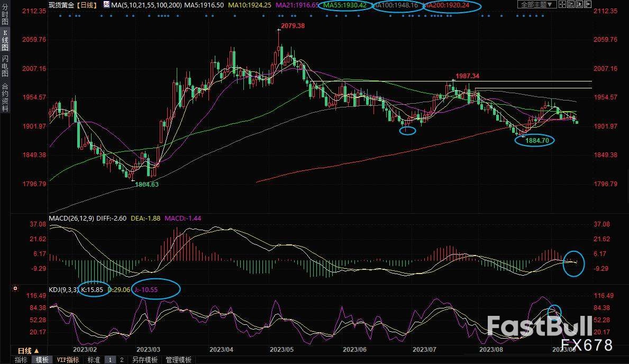
Task: Select the K线图 side tab
Action: tap(5, 40)
